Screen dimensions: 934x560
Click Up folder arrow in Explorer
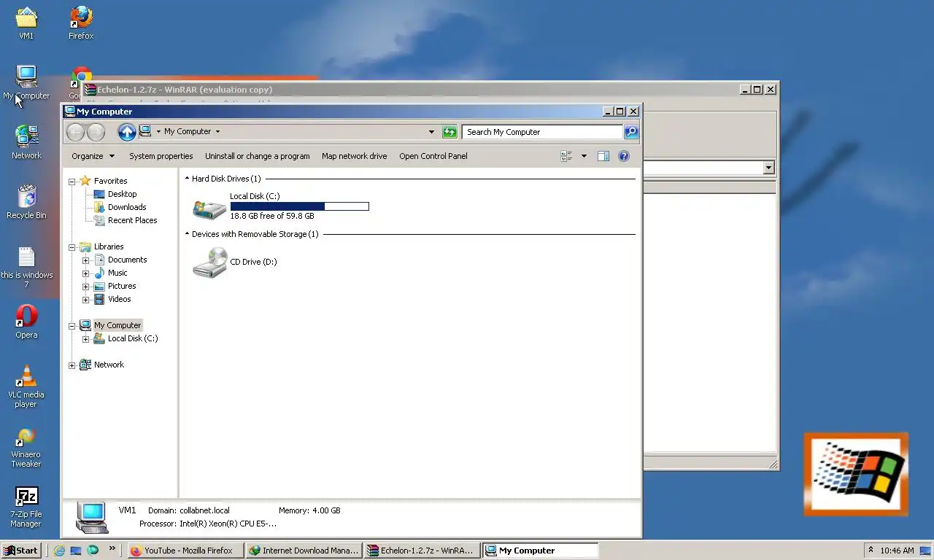tap(127, 132)
